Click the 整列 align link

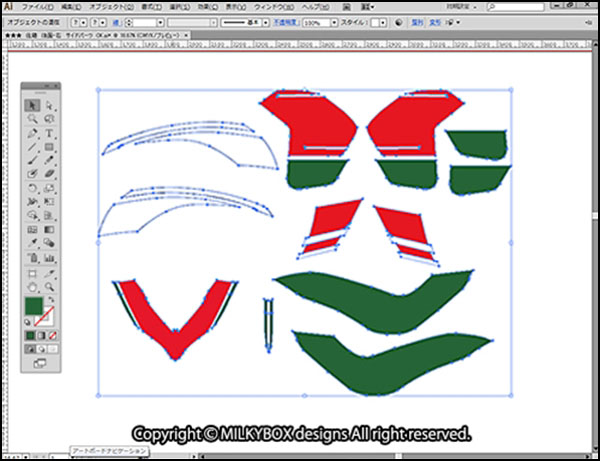pyautogui.click(x=417, y=23)
